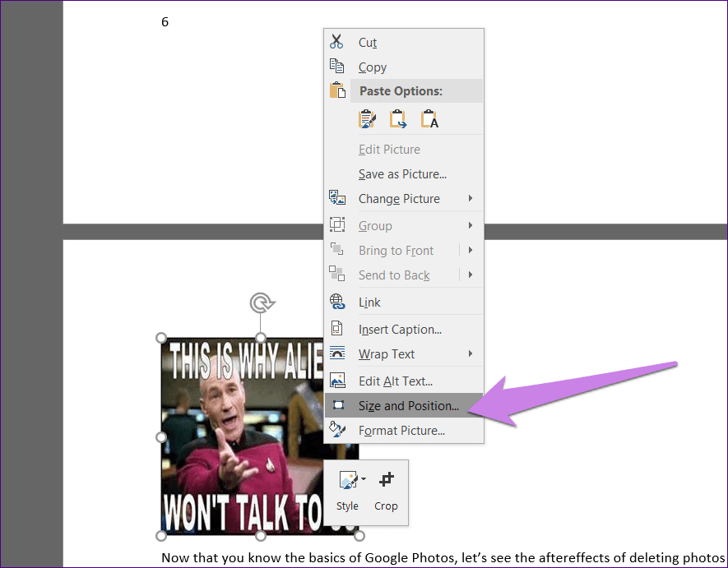The height and width of the screenshot is (568, 728).
Task: Click the Wrap Text icon
Action: pos(337,353)
